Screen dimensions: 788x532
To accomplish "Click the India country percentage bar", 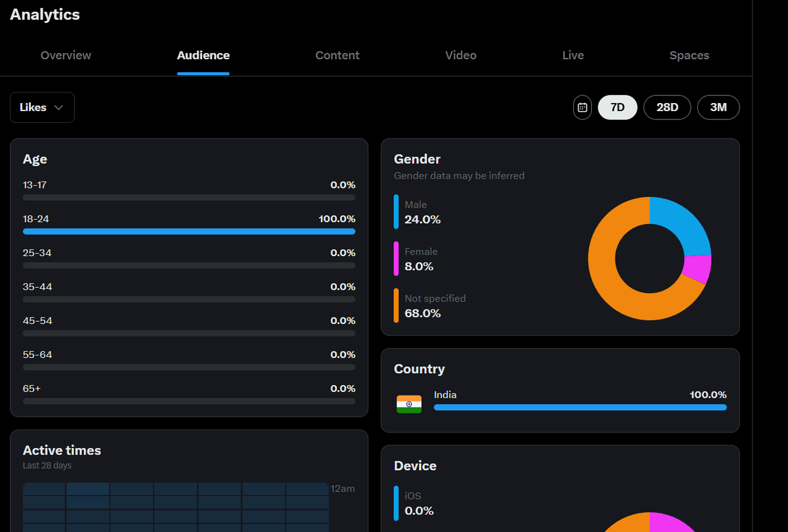I will pyautogui.click(x=580, y=407).
